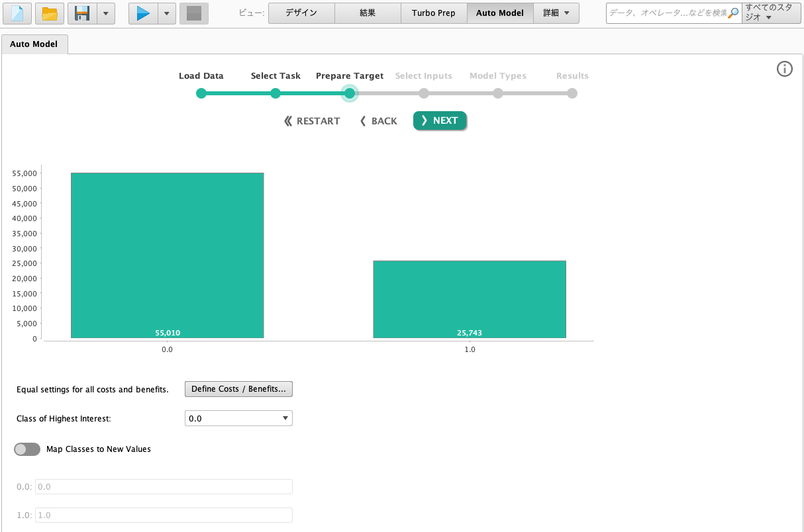
Task: Expand the run options dropdown arrow
Action: click(x=167, y=13)
